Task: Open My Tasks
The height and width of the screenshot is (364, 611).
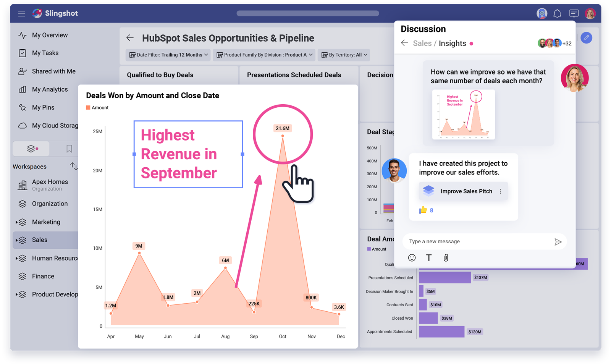Action: pos(45,53)
